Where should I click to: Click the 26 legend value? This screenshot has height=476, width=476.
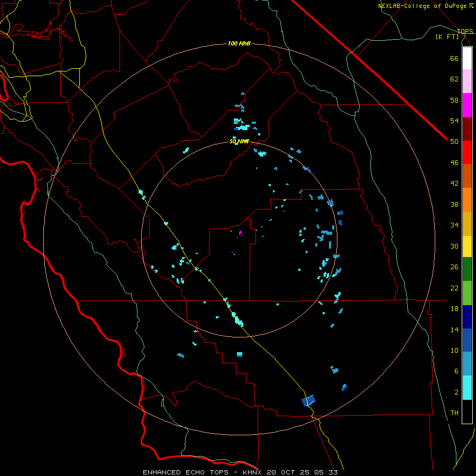454,267
